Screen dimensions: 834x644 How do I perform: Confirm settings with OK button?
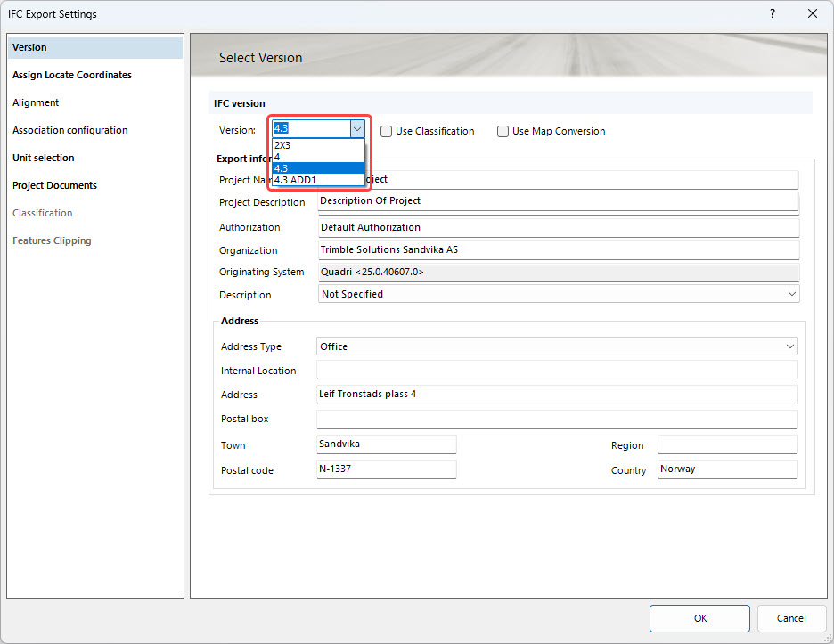[699, 618]
